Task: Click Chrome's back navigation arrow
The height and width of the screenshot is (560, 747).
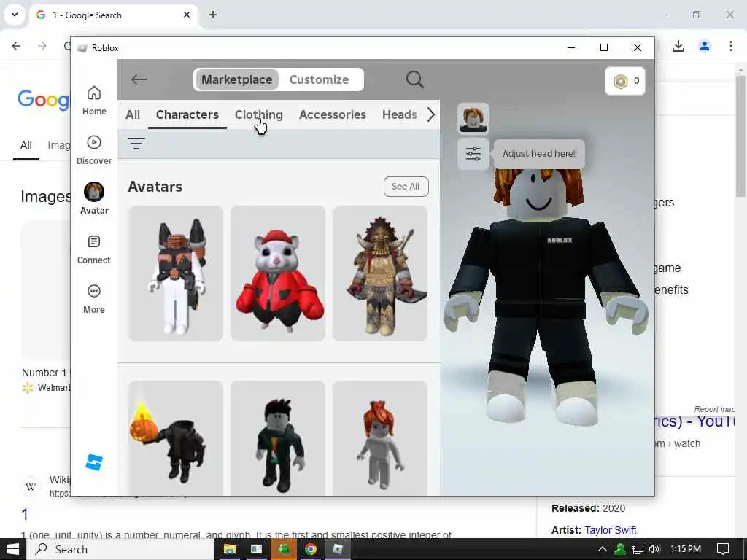Action: [x=16, y=46]
